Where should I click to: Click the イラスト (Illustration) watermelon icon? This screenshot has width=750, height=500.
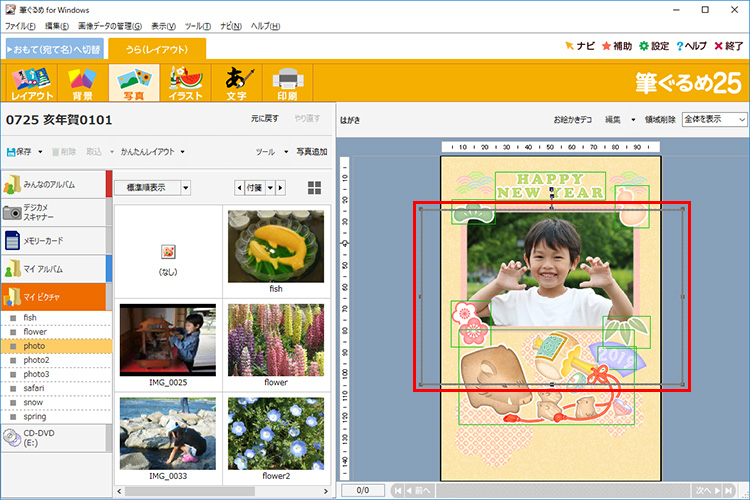point(185,82)
